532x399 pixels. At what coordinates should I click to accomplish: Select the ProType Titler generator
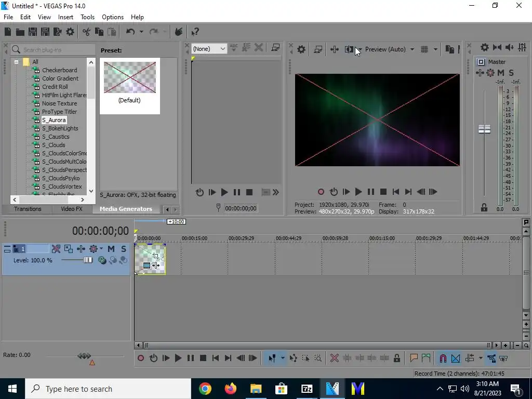point(59,112)
